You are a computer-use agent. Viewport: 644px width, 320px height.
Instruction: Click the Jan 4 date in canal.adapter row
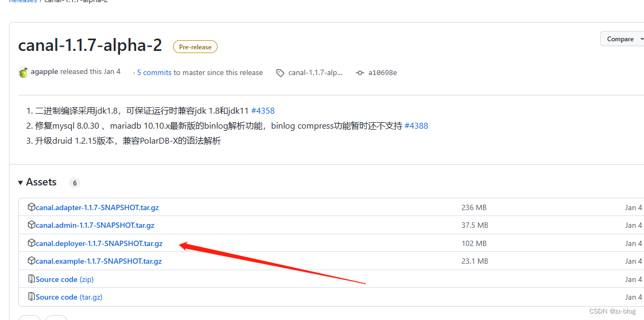633,207
